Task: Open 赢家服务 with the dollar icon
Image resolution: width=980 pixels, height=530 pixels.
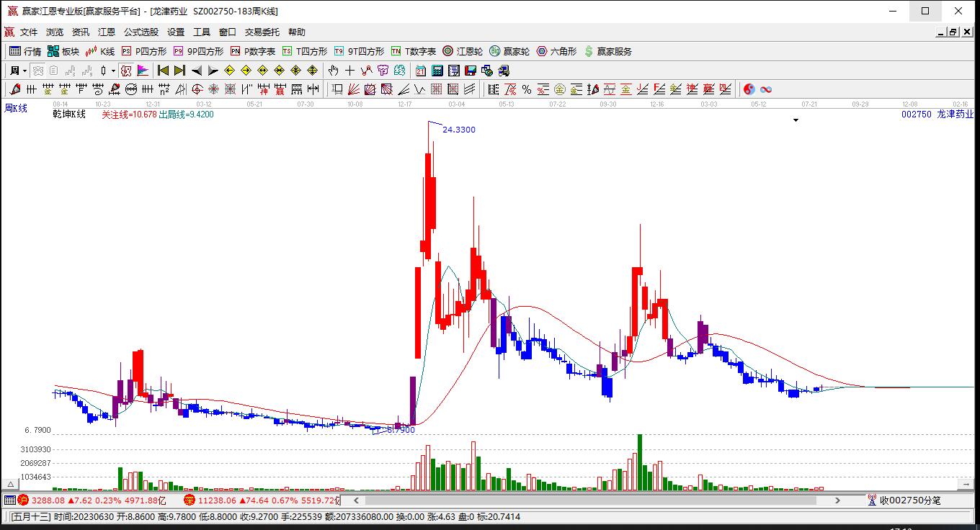Action: click(x=608, y=51)
